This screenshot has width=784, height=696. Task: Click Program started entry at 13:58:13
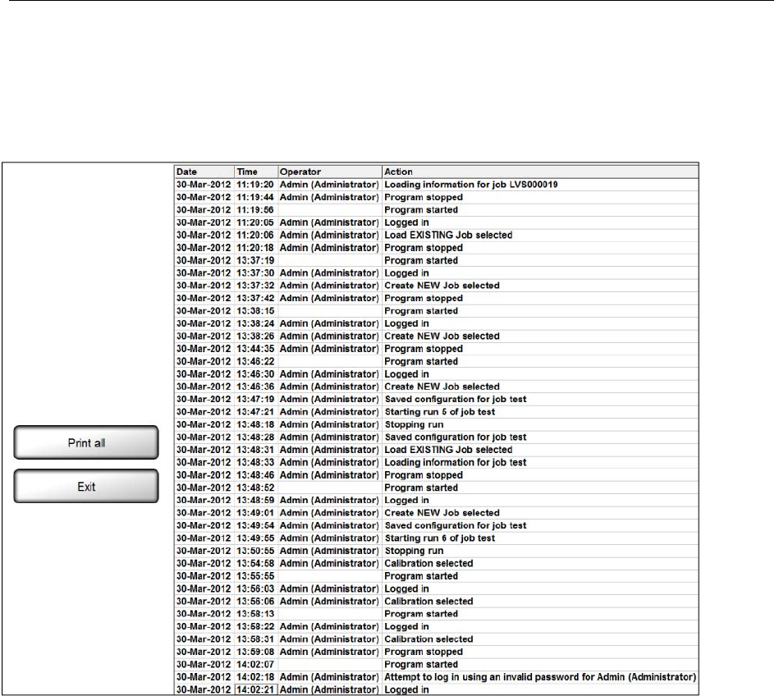click(421, 614)
